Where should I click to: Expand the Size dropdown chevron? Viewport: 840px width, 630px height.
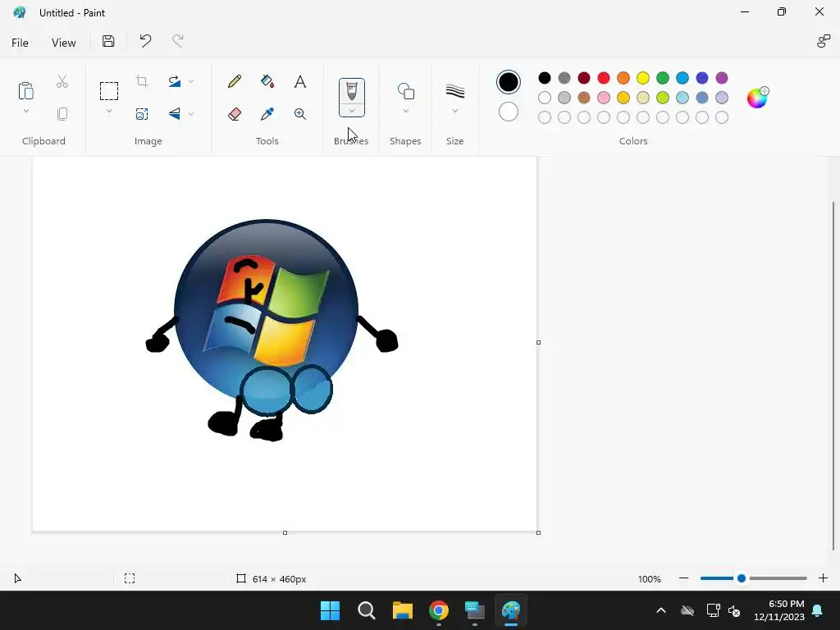pyautogui.click(x=454, y=111)
